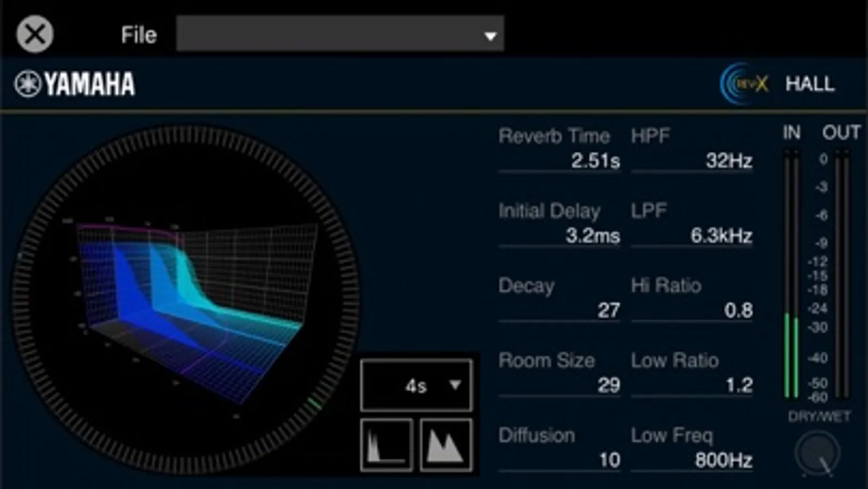Click the DRY/WET label
The height and width of the screenshot is (489, 868).
(819, 417)
